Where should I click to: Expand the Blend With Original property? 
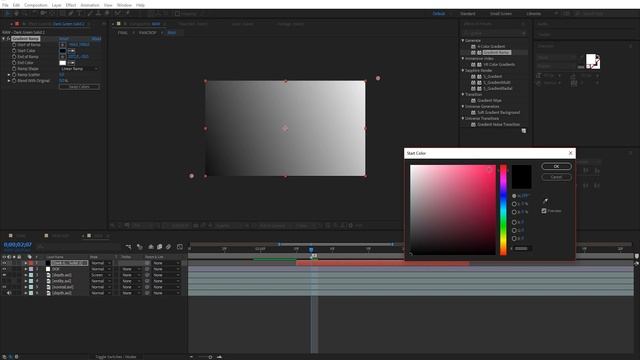[9, 81]
